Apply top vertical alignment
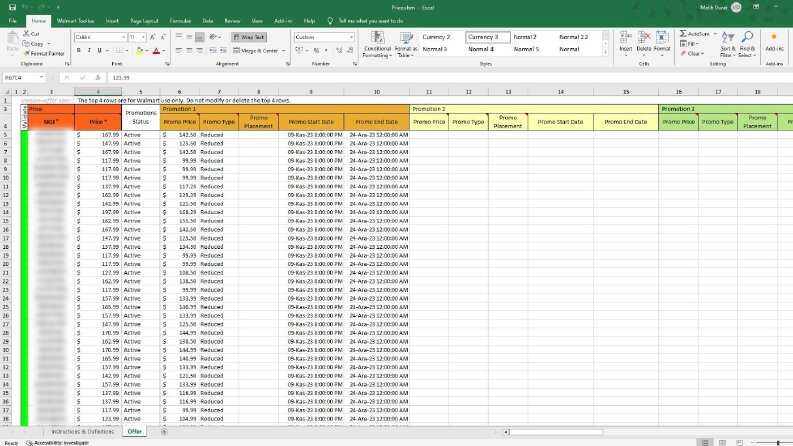Viewport: 793px width, 446px height. tap(179, 37)
